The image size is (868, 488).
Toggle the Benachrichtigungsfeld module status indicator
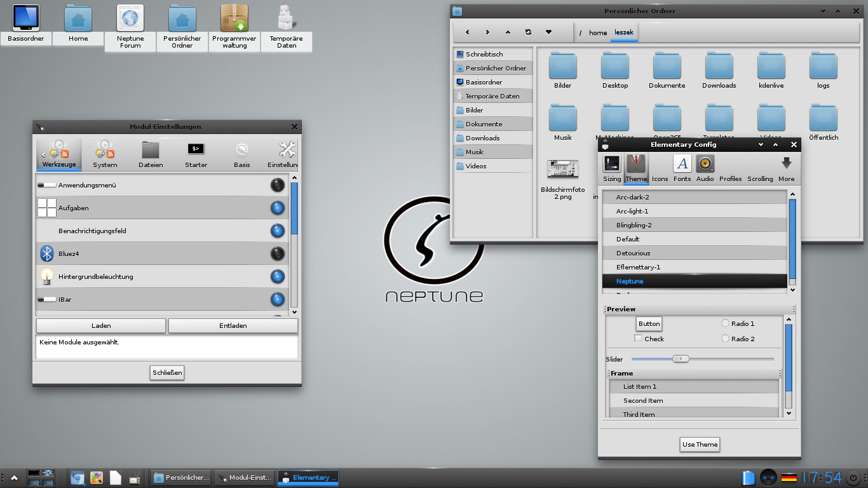point(278,231)
